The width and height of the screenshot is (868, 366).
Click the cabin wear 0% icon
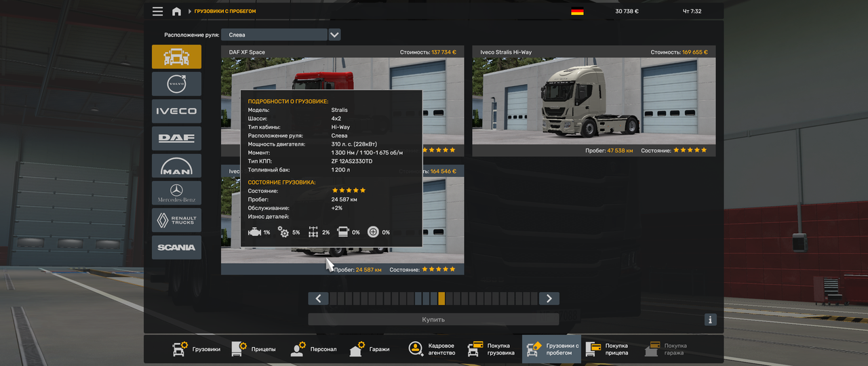[343, 232]
